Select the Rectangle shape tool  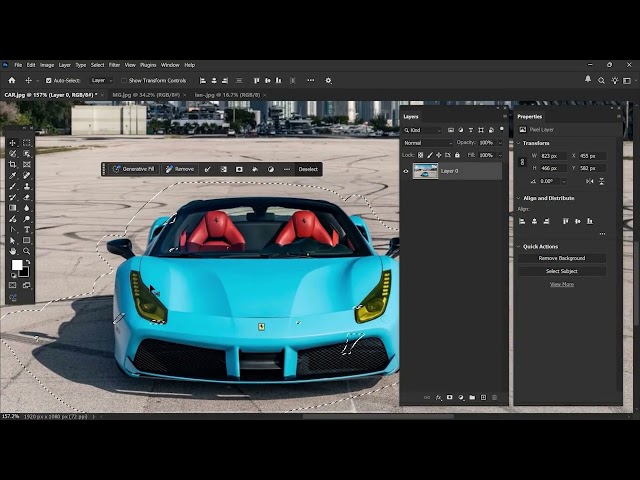27,240
